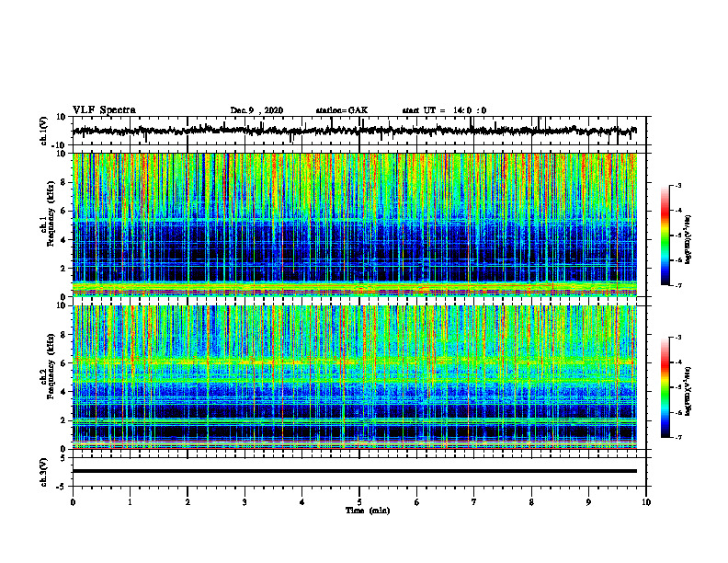
Task: Click the time axis tick label "2"
Action: (x=188, y=502)
